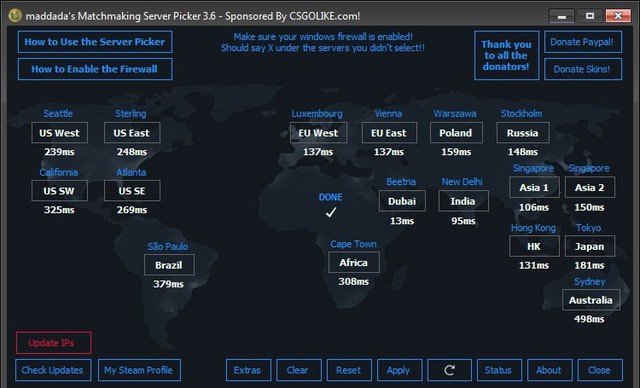Clear all server selections

click(x=298, y=370)
